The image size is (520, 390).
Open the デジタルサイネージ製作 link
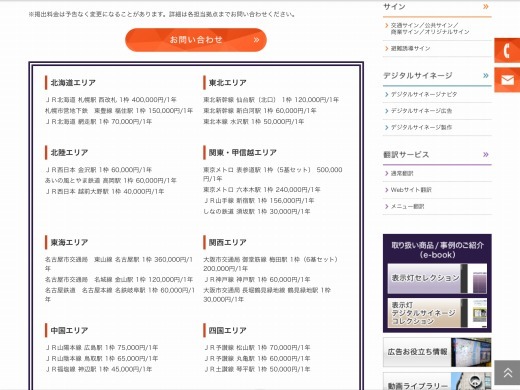coord(421,127)
